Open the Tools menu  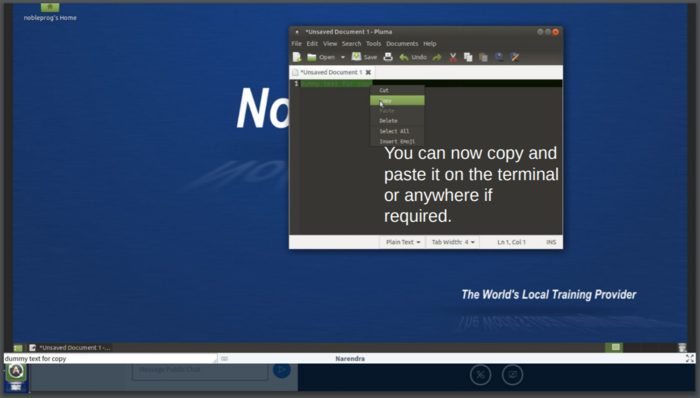tap(373, 44)
